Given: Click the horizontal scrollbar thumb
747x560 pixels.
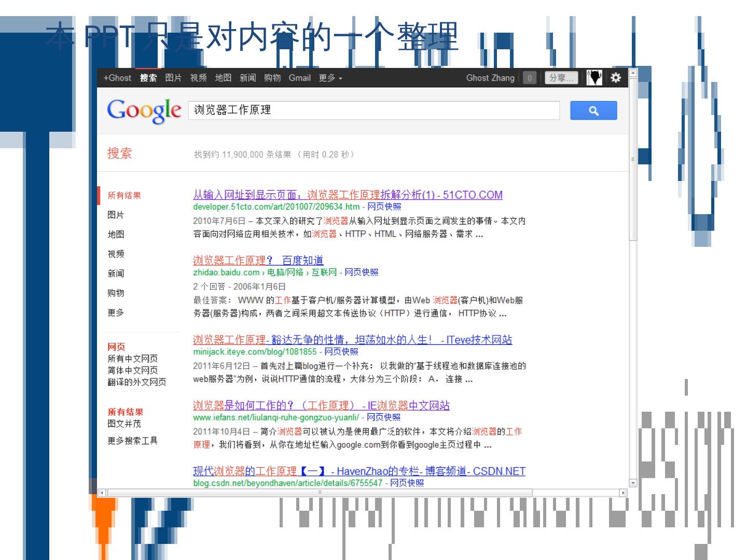Looking at the screenshot, I should pyautogui.click(x=320, y=493).
